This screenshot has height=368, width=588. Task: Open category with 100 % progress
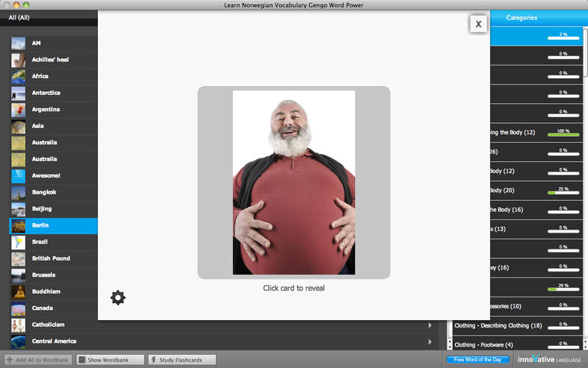pyautogui.click(x=537, y=132)
